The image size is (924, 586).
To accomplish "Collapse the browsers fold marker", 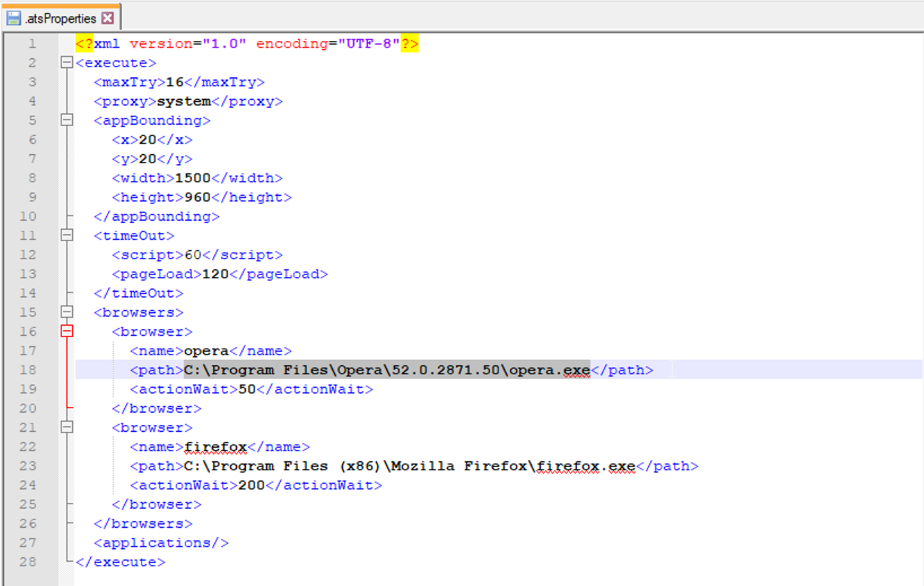I will 67,312.
